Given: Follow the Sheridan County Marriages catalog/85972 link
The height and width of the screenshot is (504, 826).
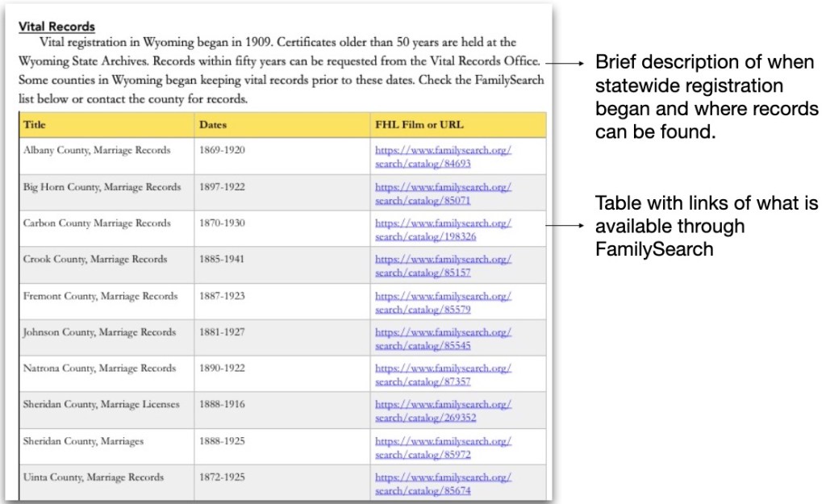Looking at the screenshot, I should click(443, 448).
